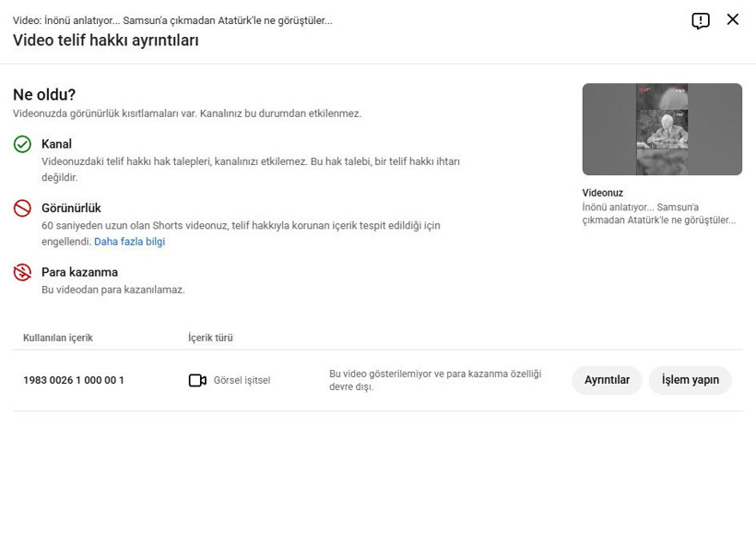Click the Kanal section heading
The width and height of the screenshot is (756, 535).
[56, 144]
